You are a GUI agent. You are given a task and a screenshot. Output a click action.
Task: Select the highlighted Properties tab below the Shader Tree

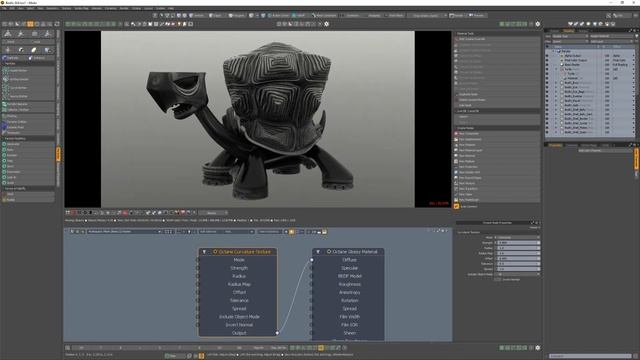click(555, 145)
